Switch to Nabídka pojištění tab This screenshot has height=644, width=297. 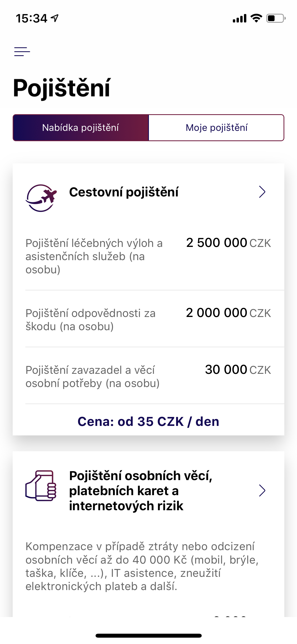coord(81,128)
